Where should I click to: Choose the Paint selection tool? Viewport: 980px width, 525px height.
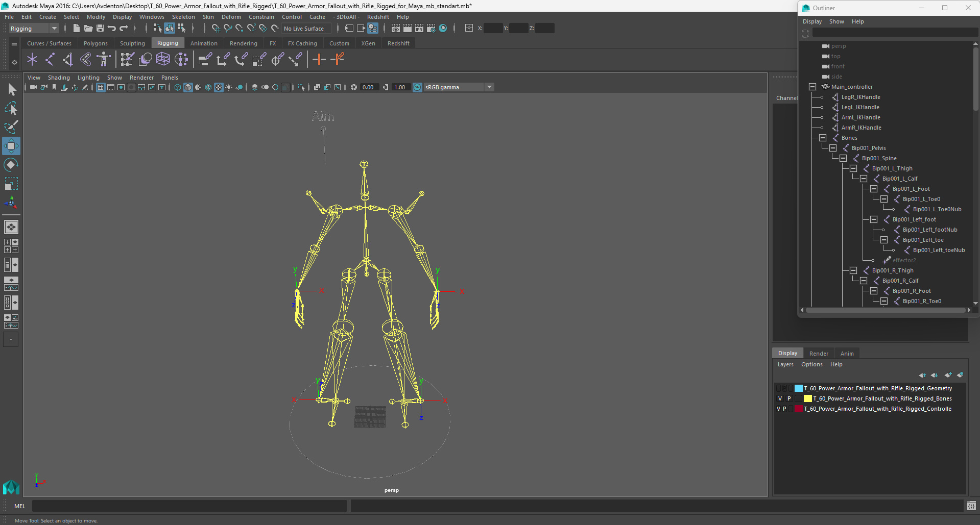[x=11, y=127]
